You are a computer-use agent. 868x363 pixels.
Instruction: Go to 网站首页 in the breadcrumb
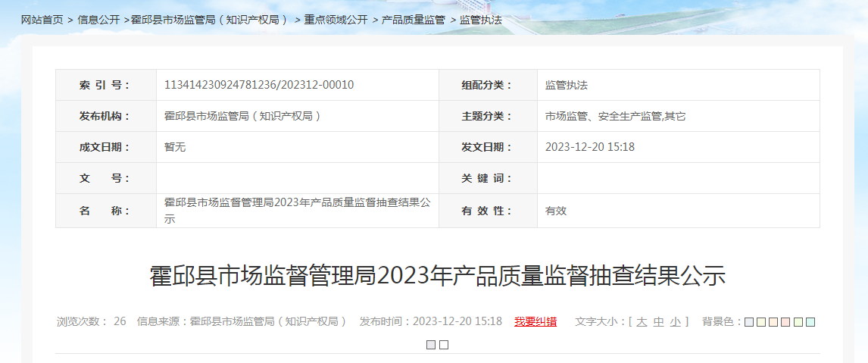42,20
